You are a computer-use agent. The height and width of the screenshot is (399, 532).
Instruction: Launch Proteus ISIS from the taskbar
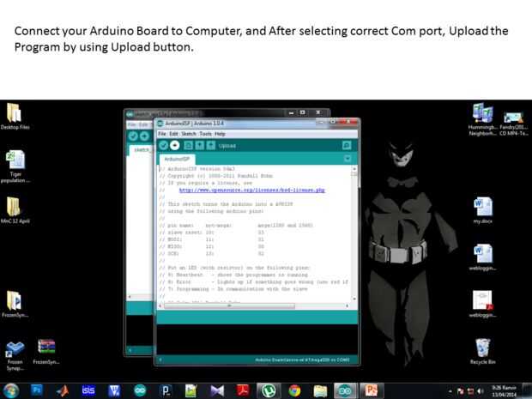88,390
